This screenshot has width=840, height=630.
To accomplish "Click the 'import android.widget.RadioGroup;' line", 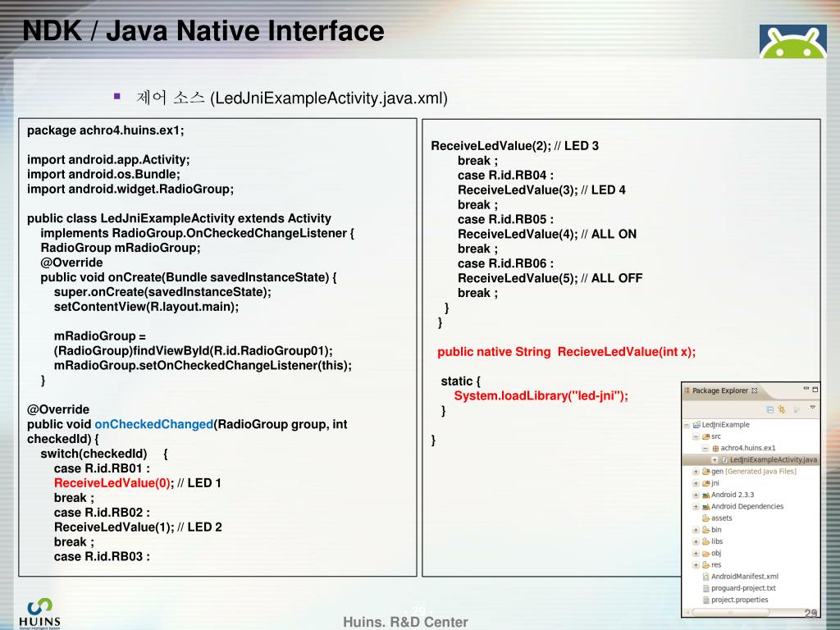I will point(130,189).
